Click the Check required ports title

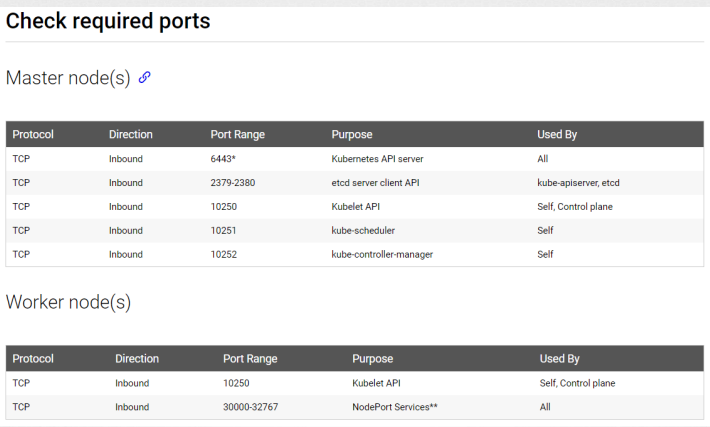(x=108, y=21)
